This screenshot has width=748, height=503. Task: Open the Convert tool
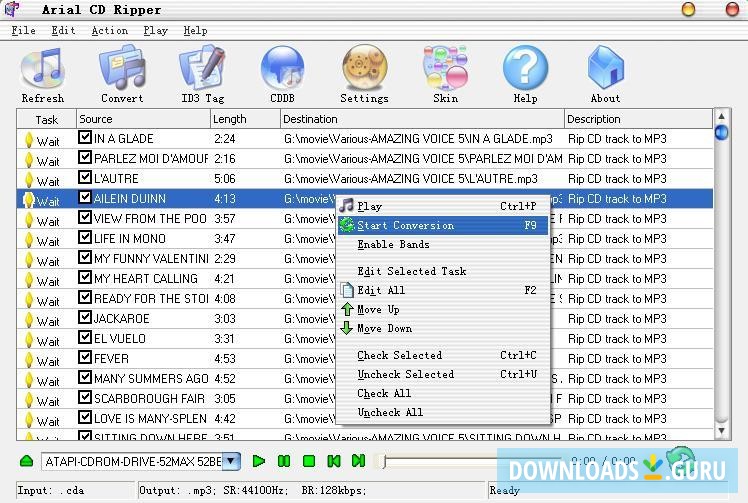click(122, 68)
